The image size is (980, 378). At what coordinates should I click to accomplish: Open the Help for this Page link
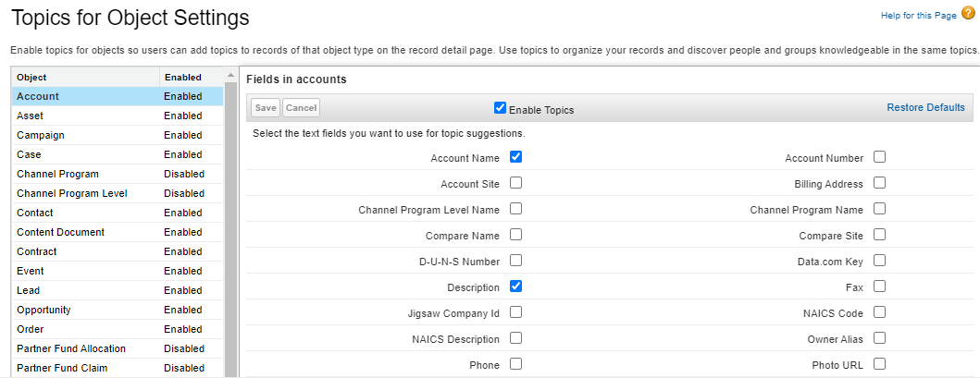pos(917,17)
